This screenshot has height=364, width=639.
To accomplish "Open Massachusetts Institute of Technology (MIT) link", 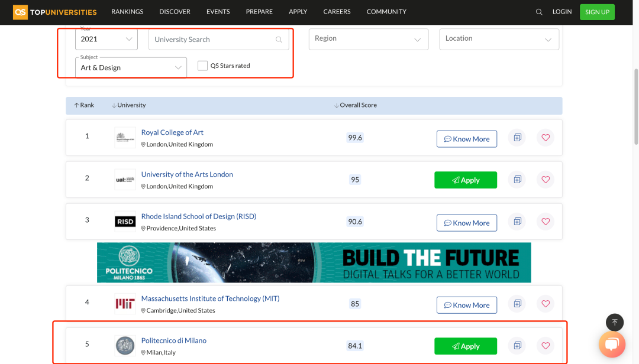I will coord(210,298).
